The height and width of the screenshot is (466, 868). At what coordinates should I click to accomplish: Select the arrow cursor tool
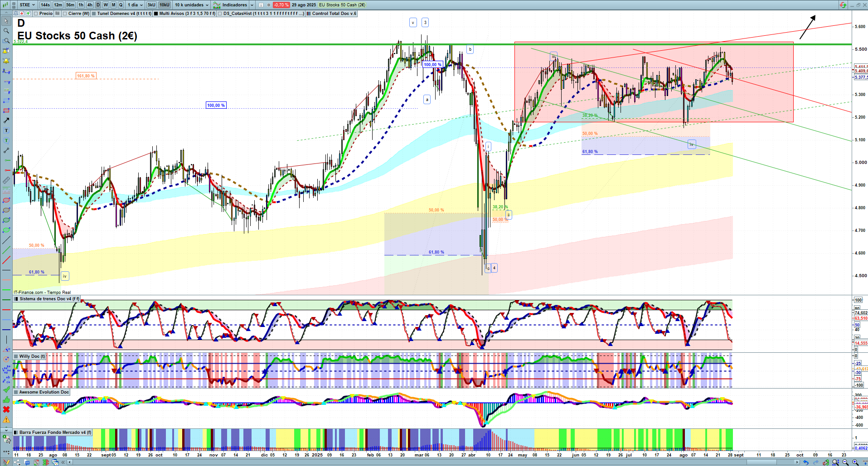coord(6,21)
